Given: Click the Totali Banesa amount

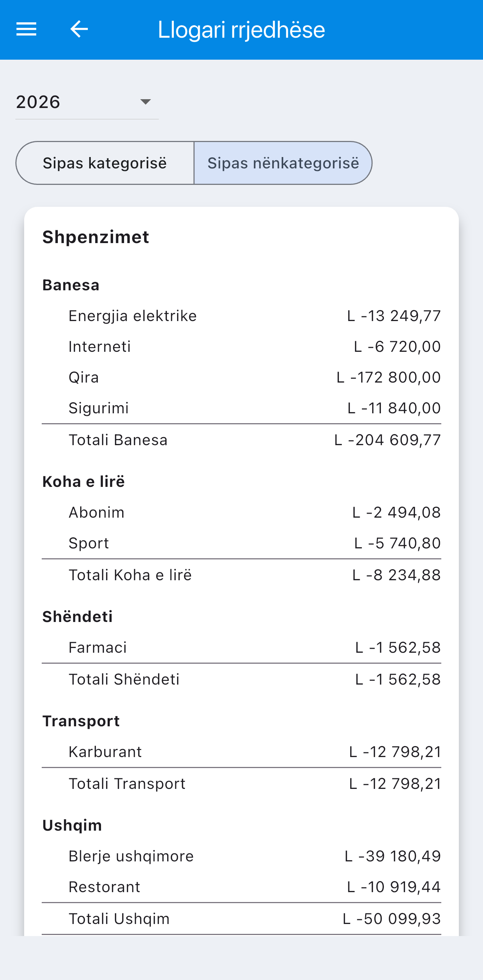Looking at the screenshot, I should tap(387, 440).
